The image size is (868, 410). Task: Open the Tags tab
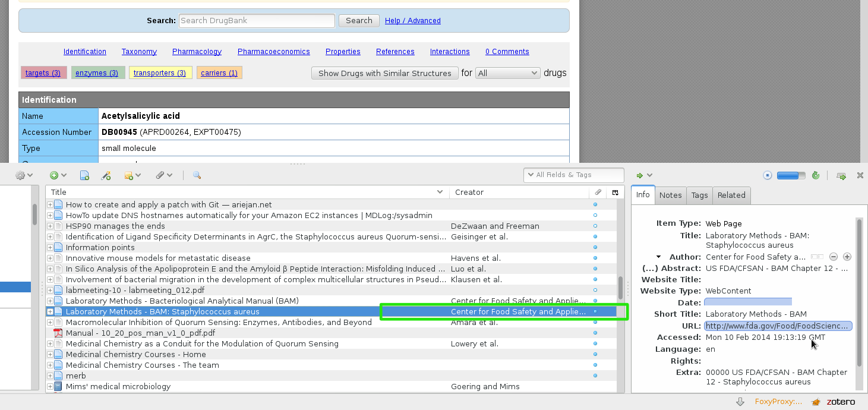click(699, 195)
